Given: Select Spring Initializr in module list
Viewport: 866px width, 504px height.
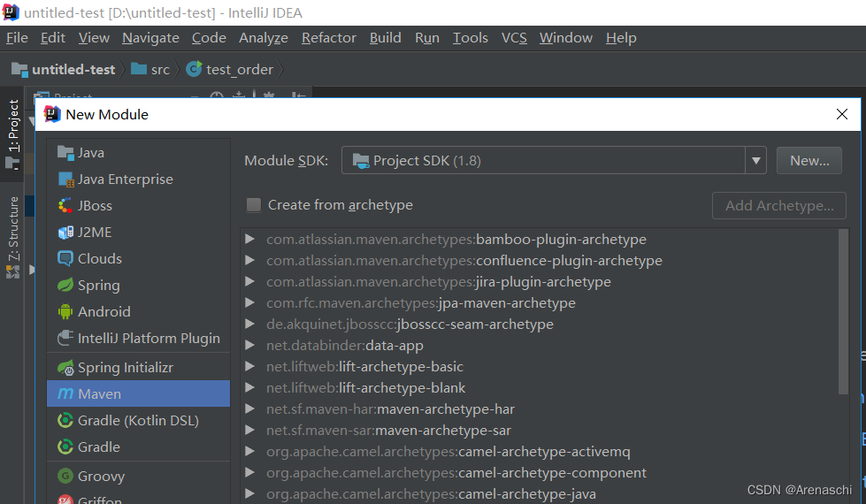Looking at the screenshot, I should pyautogui.click(x=139, y=368).
